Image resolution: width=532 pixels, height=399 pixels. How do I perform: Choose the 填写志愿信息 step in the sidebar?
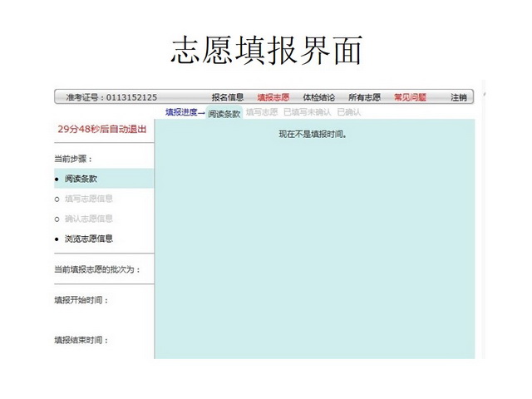(89, 199)
